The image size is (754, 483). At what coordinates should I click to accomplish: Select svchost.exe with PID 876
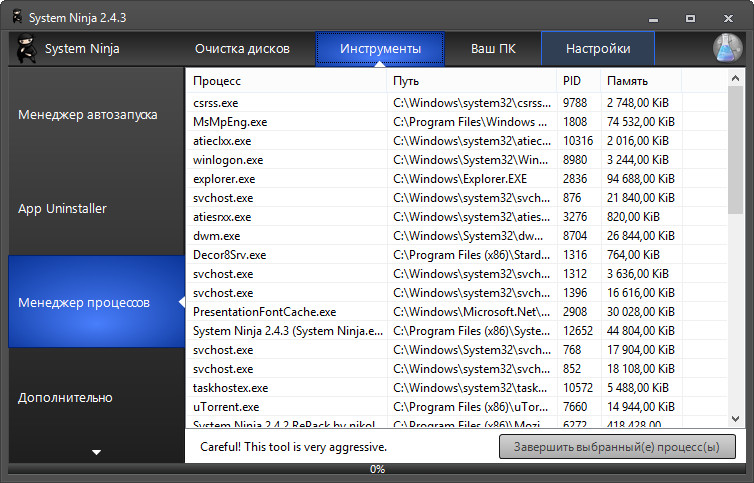456,198
